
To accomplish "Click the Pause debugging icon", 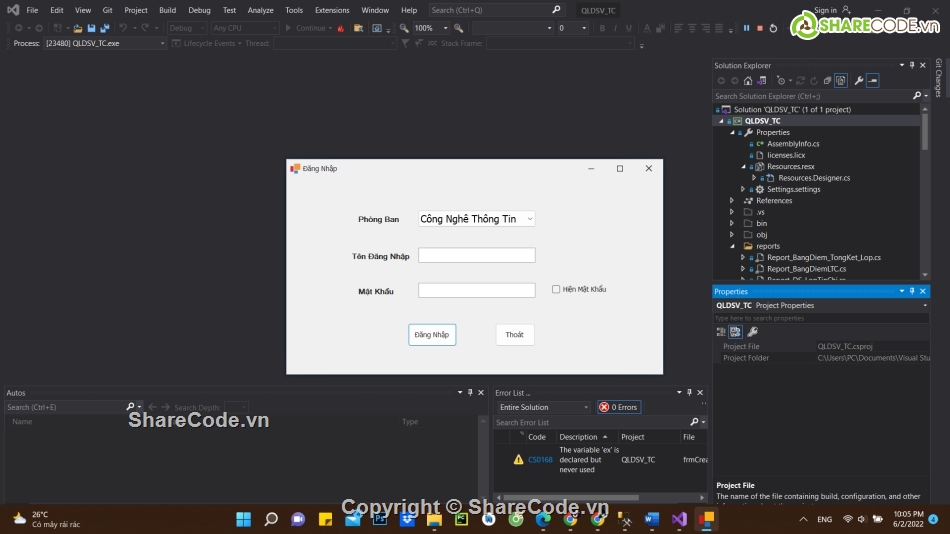I will click(746, 28).
